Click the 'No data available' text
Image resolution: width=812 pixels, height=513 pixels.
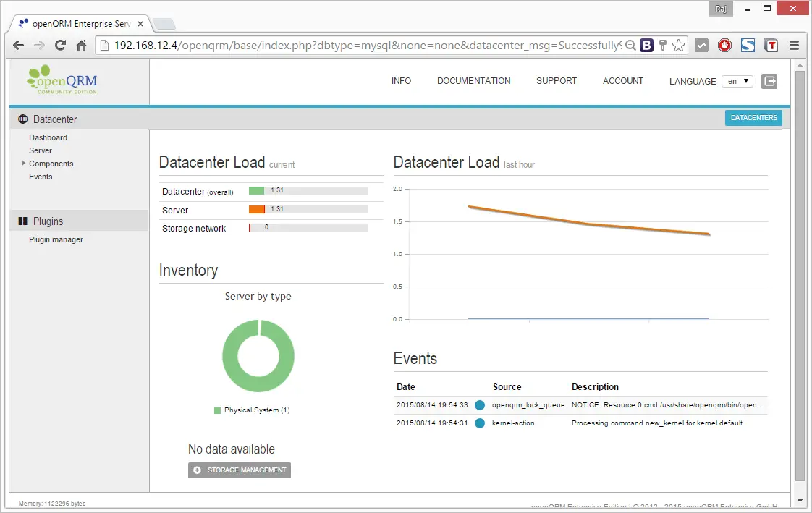[x=232, y=449]
